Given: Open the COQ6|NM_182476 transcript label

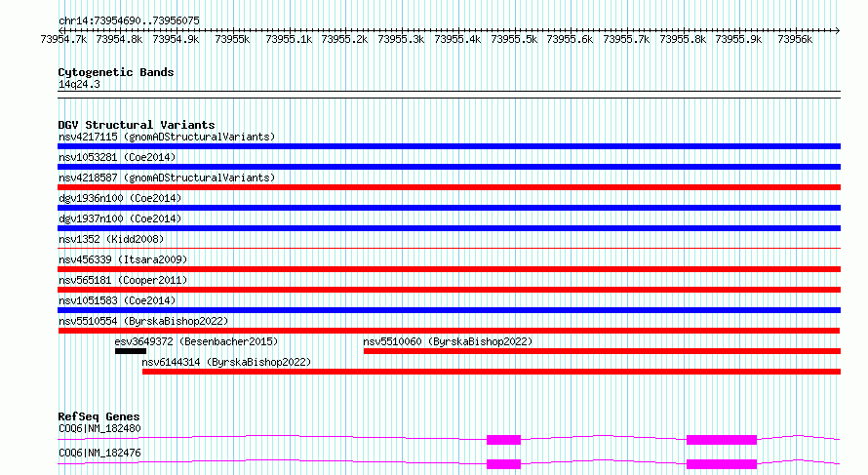Looking at the screenshot, I should click(99, 453).
